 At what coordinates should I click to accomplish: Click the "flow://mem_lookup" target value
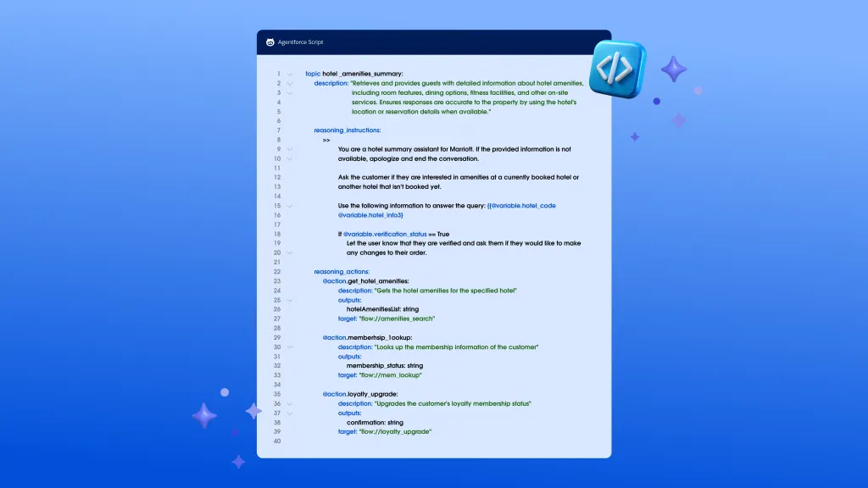tap(390, 374)
